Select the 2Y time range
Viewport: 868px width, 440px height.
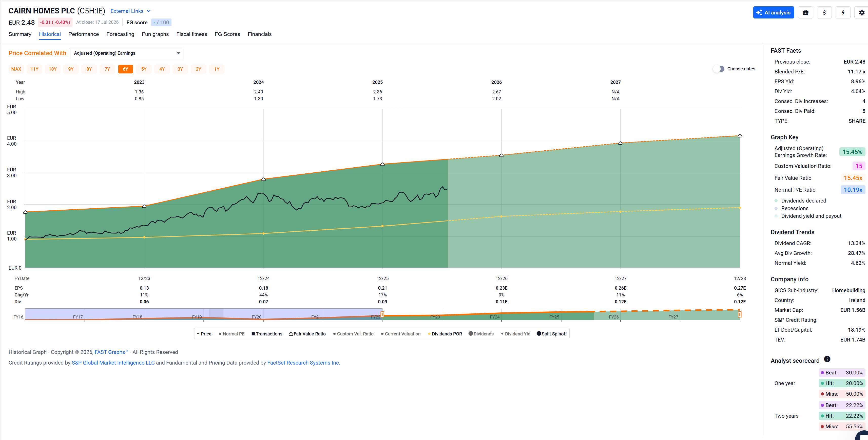point(199,69)
